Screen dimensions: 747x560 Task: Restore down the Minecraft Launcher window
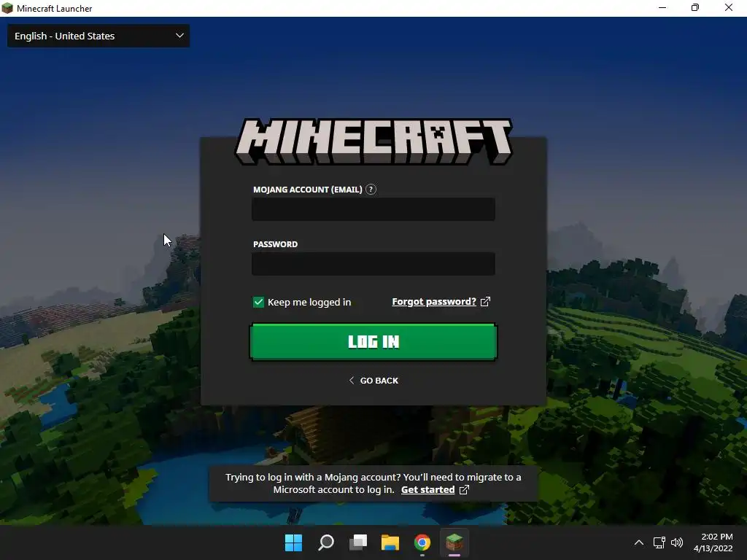(695, 7)
